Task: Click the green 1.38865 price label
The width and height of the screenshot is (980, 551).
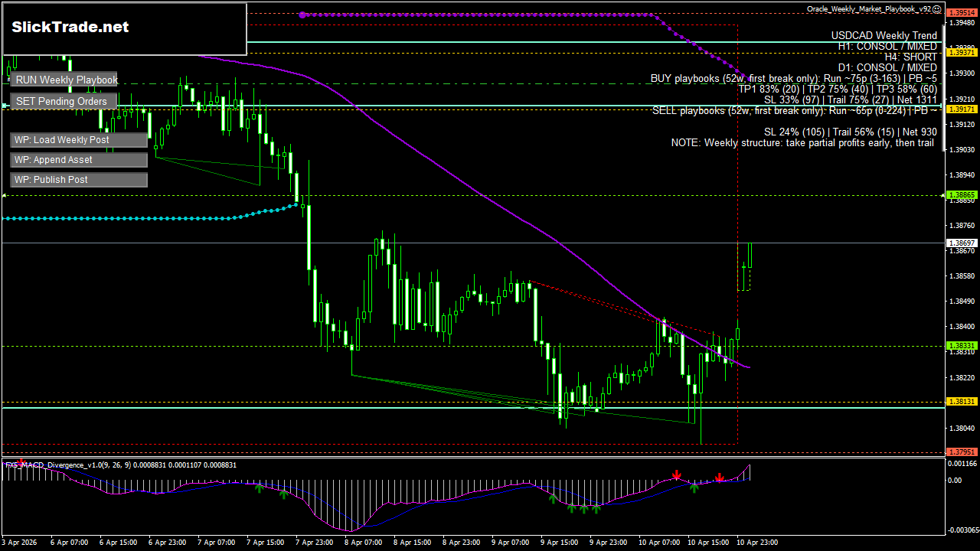Action: [x=962, y=195]
